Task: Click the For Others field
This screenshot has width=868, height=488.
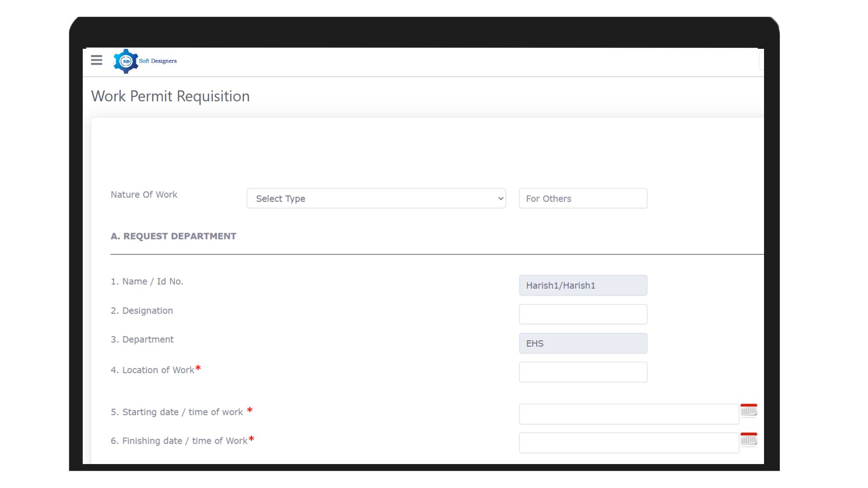Action: [583, 198]
